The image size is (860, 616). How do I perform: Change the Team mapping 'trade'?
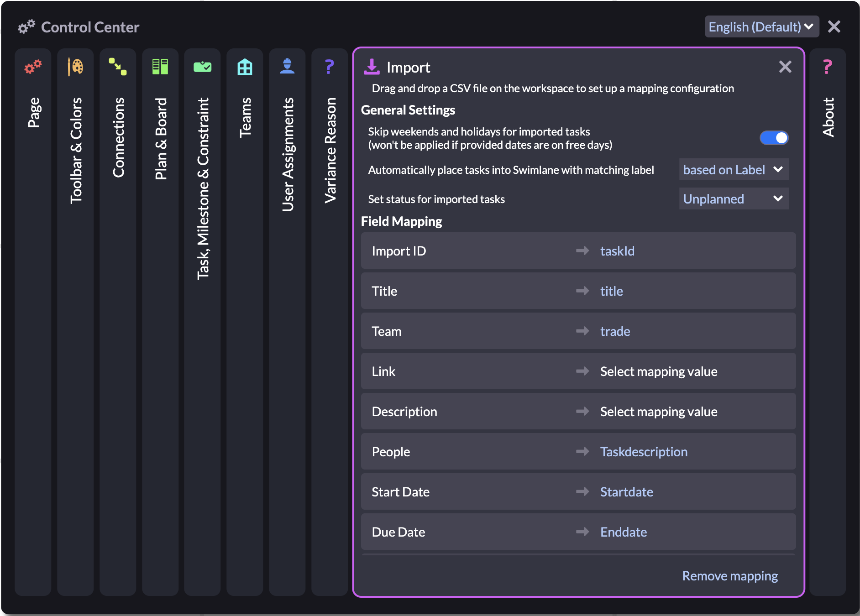(615, 331)
